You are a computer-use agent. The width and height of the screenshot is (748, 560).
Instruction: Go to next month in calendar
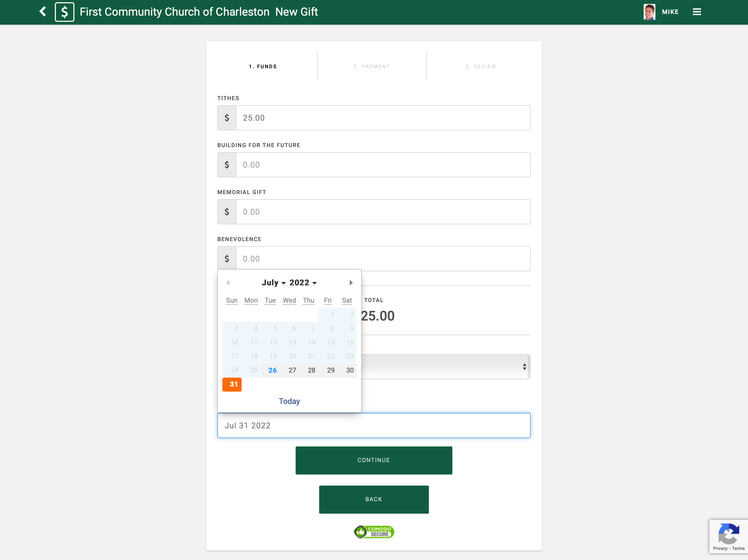351,283
